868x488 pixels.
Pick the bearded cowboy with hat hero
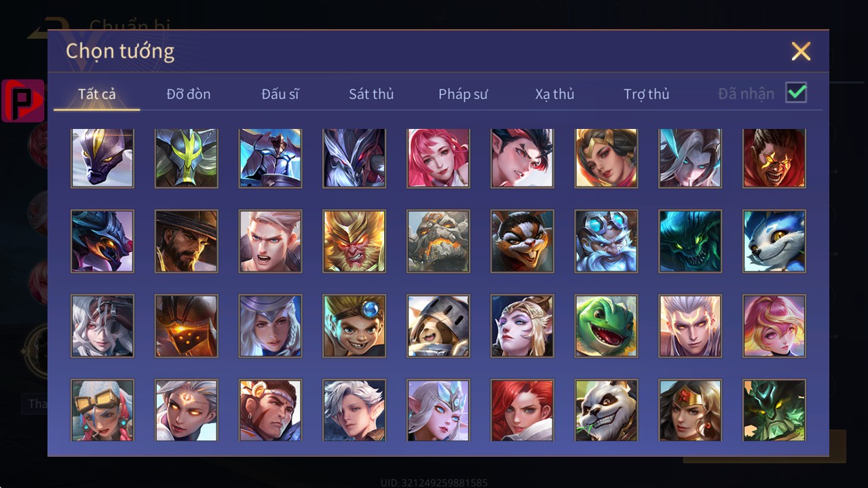point(187,242)
